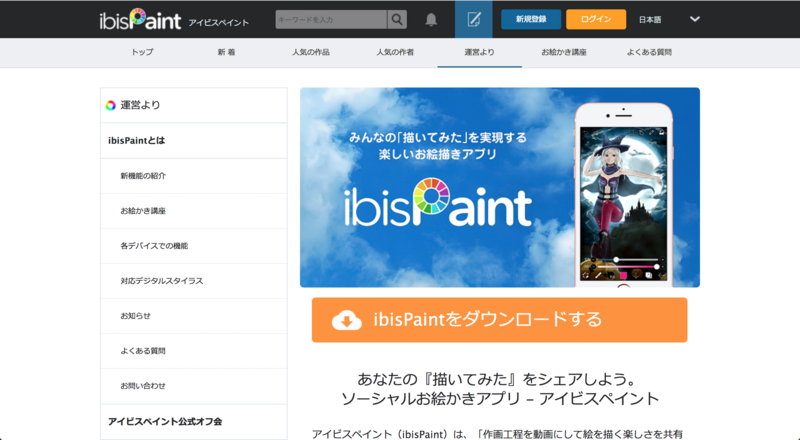This screenshot has height=440, width=800.
Task: Open 対応デジタルスタイラス sidebar link
Action: (x=194, y=281)
